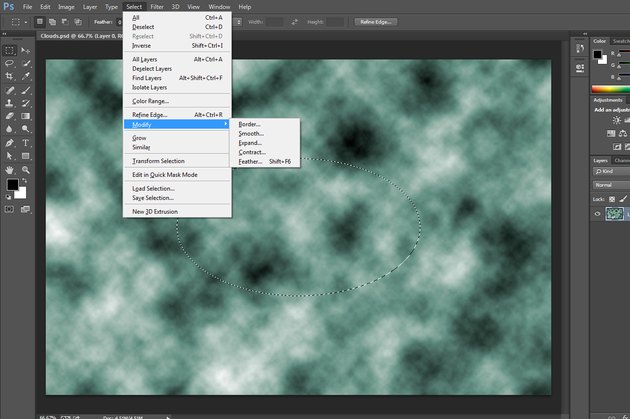Select the Move tool
Screen dimensions: 630x419
pos(25,51)
